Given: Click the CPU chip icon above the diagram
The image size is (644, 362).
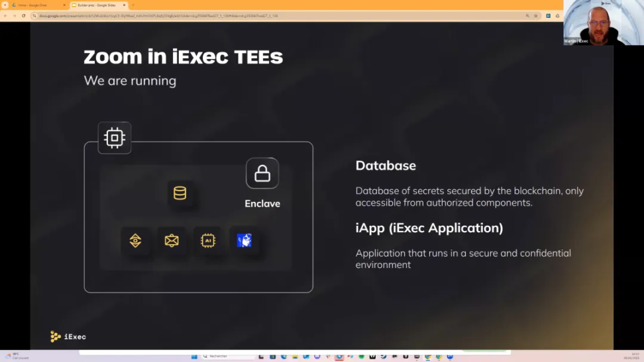Looking at the screenshot, I should (115, 138).
